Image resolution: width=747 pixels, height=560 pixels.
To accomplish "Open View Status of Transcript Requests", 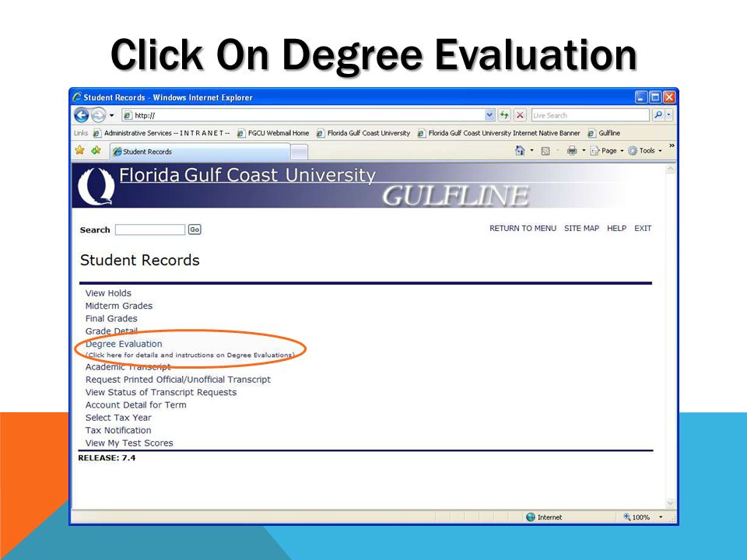I will (x=161, y=392).
